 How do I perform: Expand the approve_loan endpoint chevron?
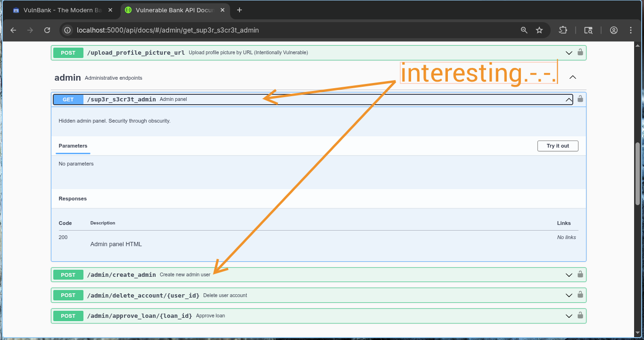569,315
